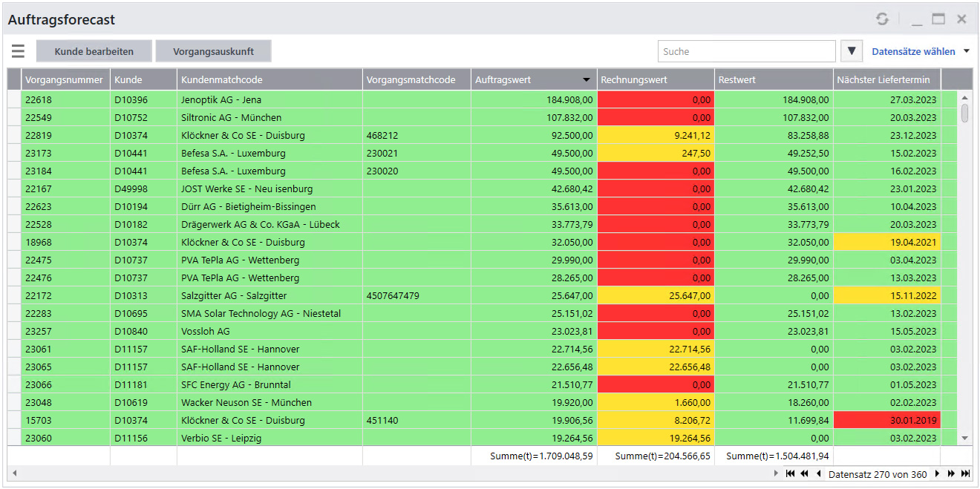Go to the previous record
This screenshot has width=980, height=489.
(x=818, y=473)
